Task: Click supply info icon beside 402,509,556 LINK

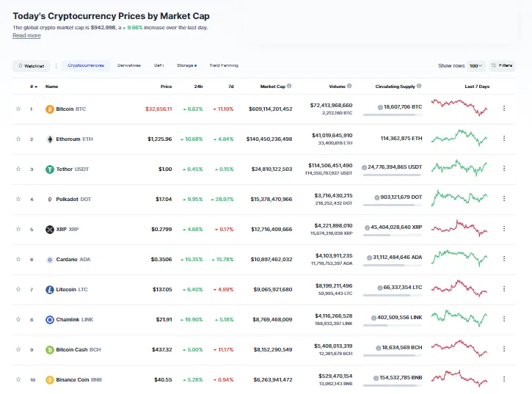Action: point(374,318)
